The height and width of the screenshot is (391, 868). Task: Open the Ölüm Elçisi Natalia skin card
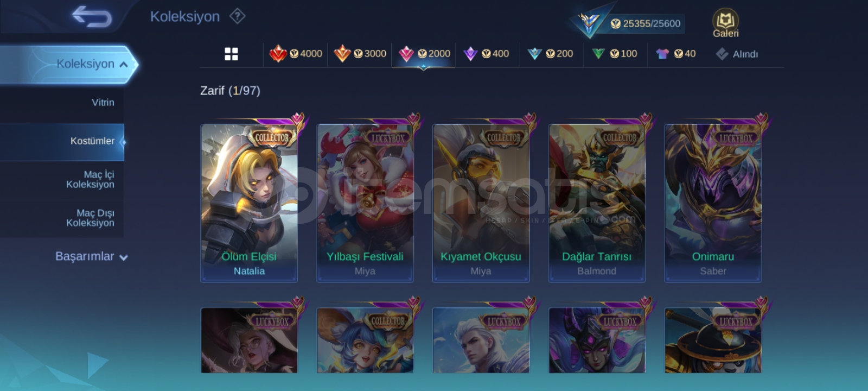point(249,203)
